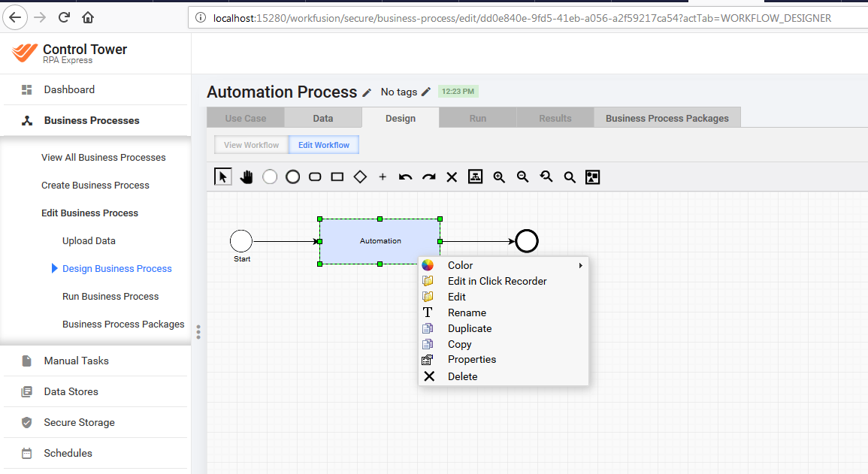Viewport: 868px width, 474px height.
Task: Click the plain magnifier icon
Action: tap(570, 177)
